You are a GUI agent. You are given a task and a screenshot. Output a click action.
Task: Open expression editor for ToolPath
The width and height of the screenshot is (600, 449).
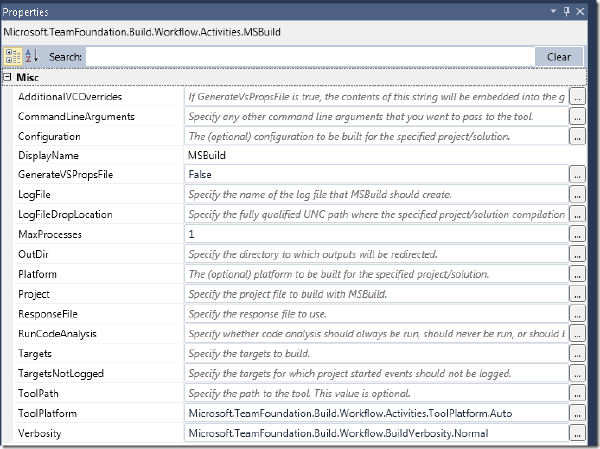click(577, 393)
